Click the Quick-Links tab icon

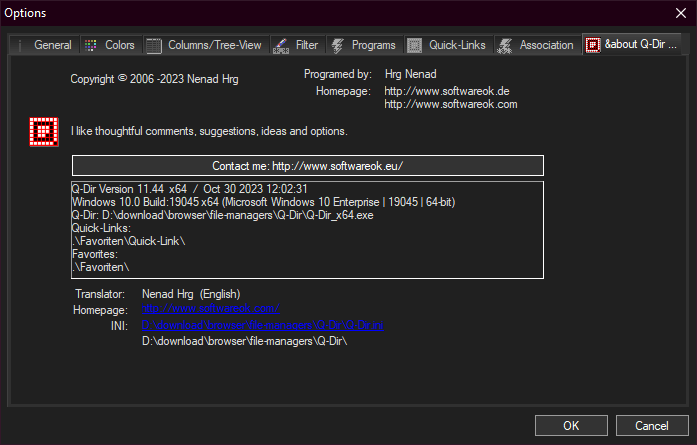coord(415,45)
